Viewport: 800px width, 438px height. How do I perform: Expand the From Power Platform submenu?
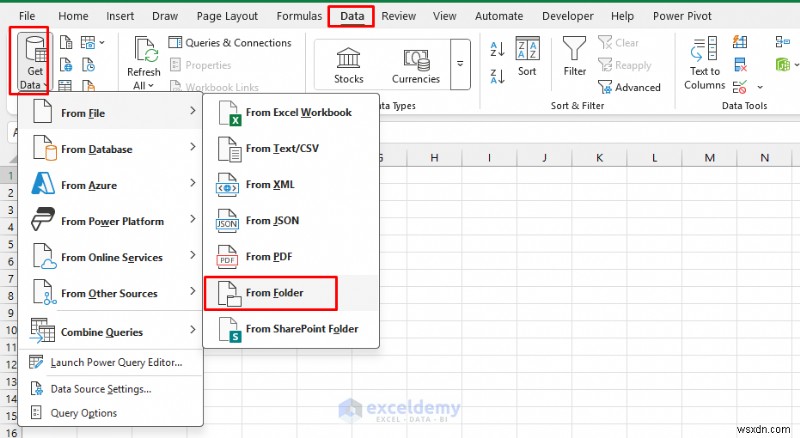[111, 221]
